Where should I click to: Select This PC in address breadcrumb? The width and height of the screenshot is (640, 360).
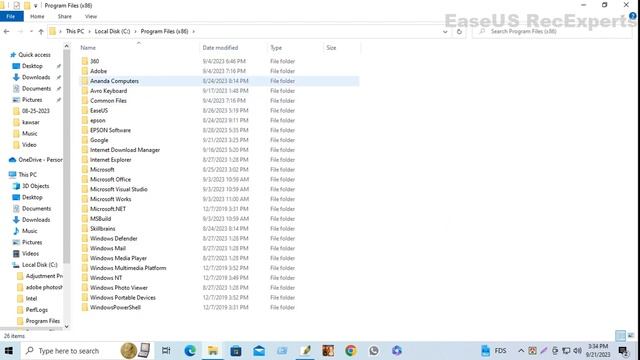[x=75, y=31]
